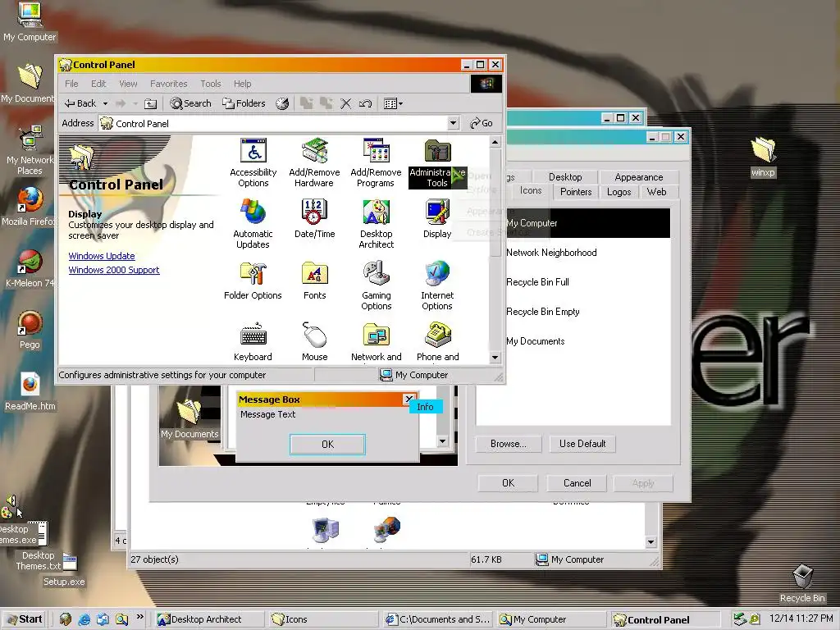Image resolution: width=840 pixels, height=630 pixels.
Task: Open Gaming Options icon
Action: (x=376, y=285)
